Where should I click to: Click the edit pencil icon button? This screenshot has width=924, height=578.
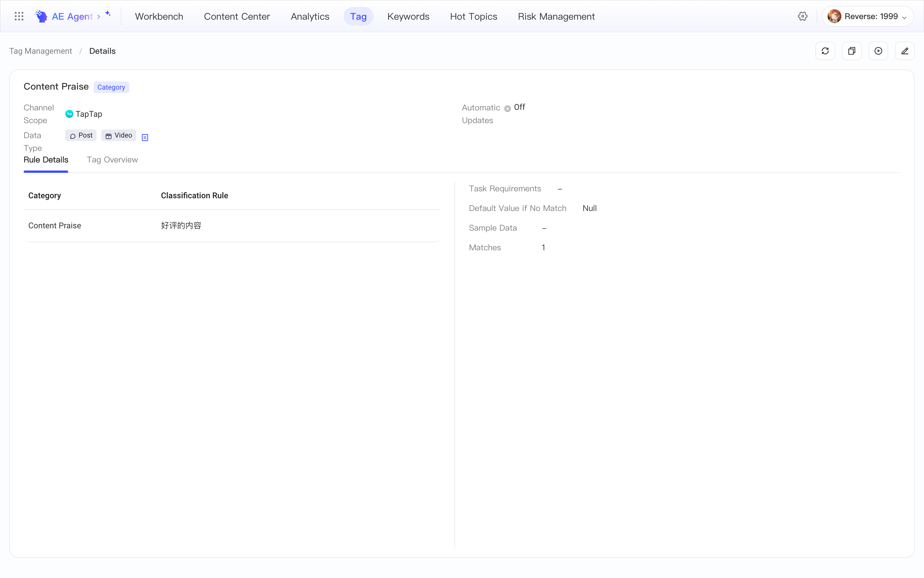pos(905,51)
